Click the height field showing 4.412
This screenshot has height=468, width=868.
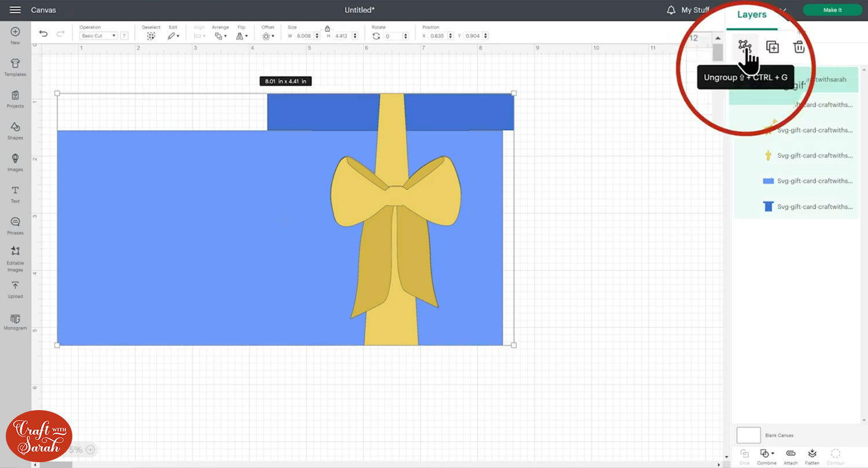pyautogui.click(x=342, y=36)
